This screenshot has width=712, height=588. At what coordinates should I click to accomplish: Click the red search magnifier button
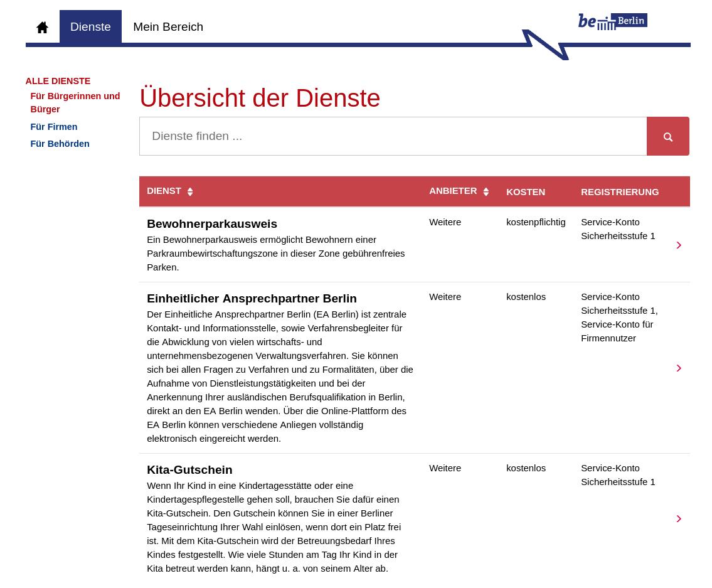667,136
